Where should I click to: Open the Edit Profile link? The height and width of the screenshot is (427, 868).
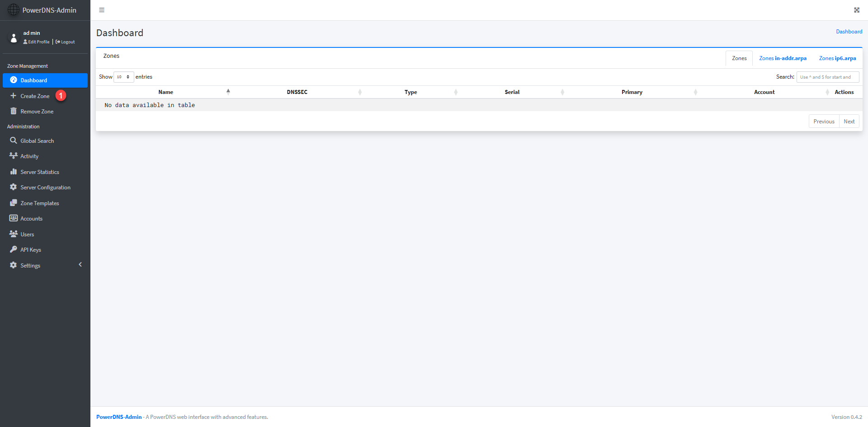pos(37,42)
